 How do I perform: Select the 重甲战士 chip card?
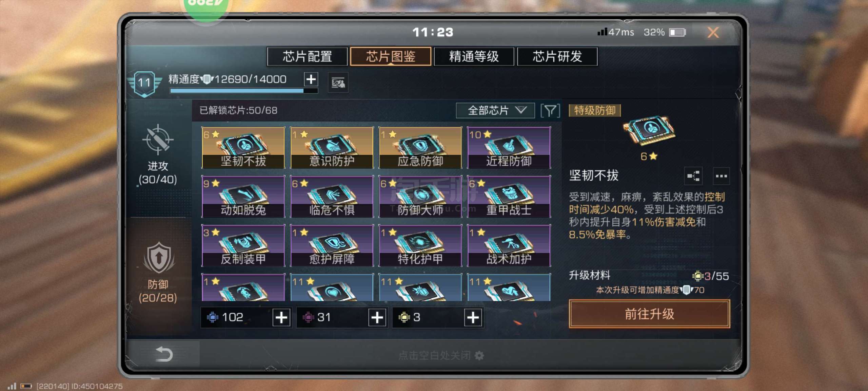point(509,197)
